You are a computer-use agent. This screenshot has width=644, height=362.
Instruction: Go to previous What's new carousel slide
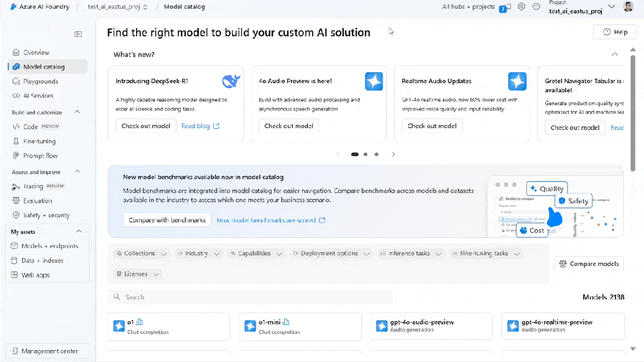click(338, 154)
